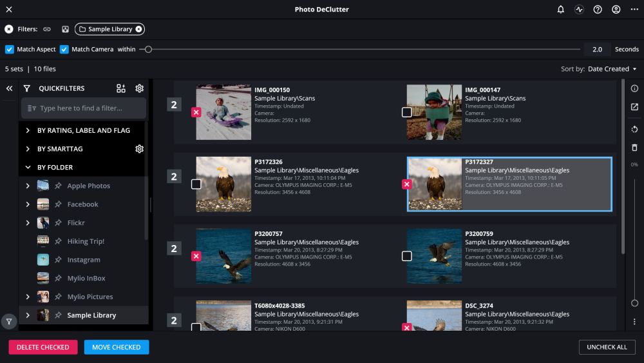Check the P3172326 photo checkbox
This screenshot has width=644, height=363.
196,184
